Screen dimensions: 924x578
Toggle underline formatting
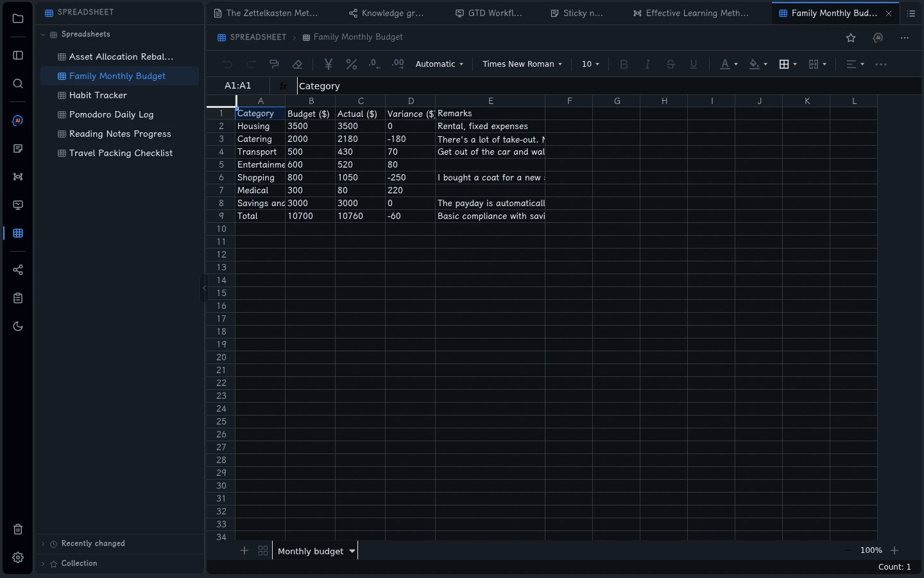click(x=694, y=64)
